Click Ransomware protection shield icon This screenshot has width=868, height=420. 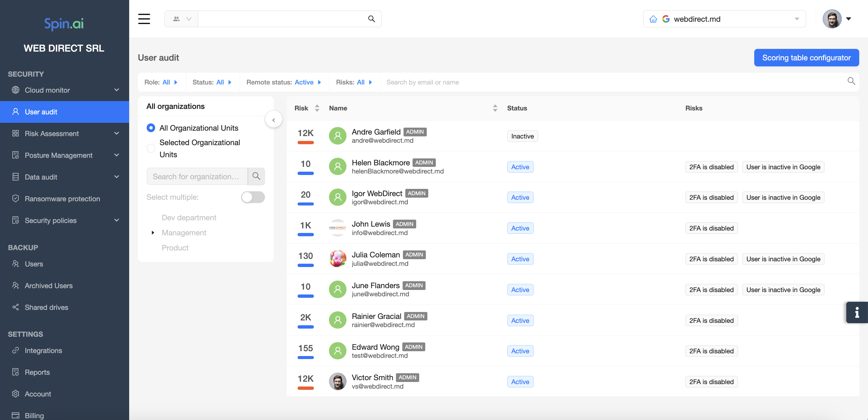(15, 198)
